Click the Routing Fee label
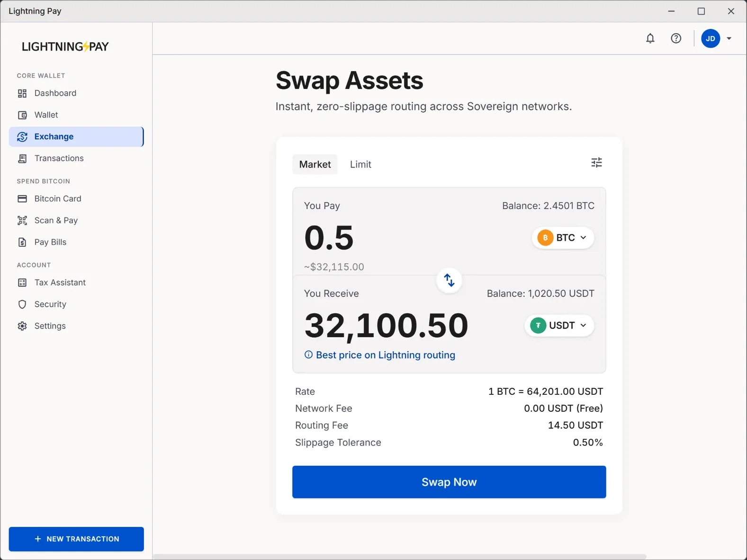This screenshot has width=747, height=560. (322, 426)
